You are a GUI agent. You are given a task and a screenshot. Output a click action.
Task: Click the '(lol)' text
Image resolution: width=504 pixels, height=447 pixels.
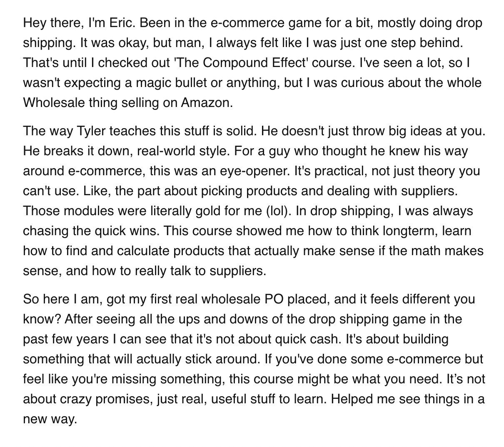[279, 211]
